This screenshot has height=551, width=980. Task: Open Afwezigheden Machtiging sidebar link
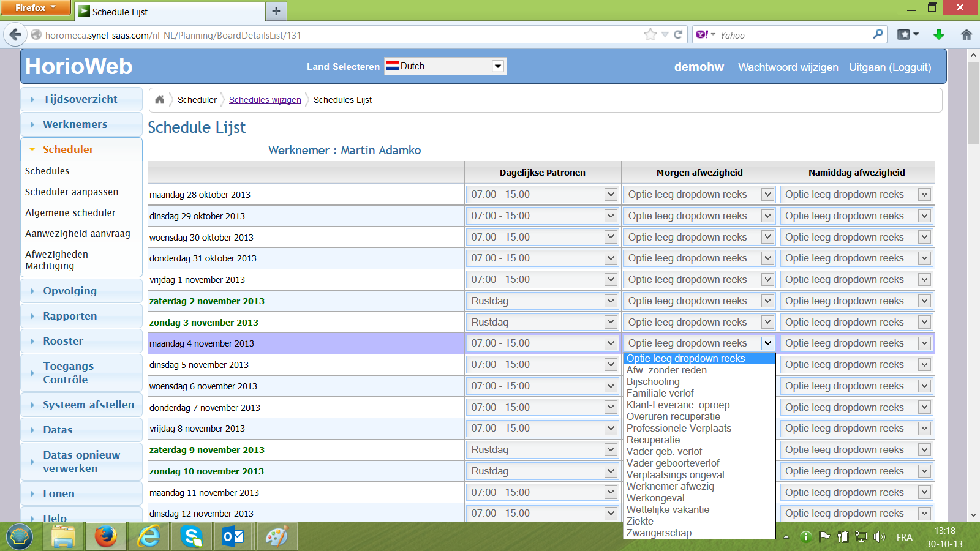pyautogui.click(x=56, y=260)
